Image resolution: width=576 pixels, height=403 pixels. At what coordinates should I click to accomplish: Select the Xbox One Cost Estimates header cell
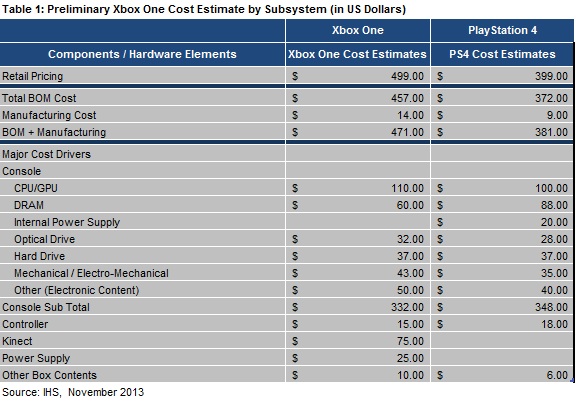(x=357, y=54)
